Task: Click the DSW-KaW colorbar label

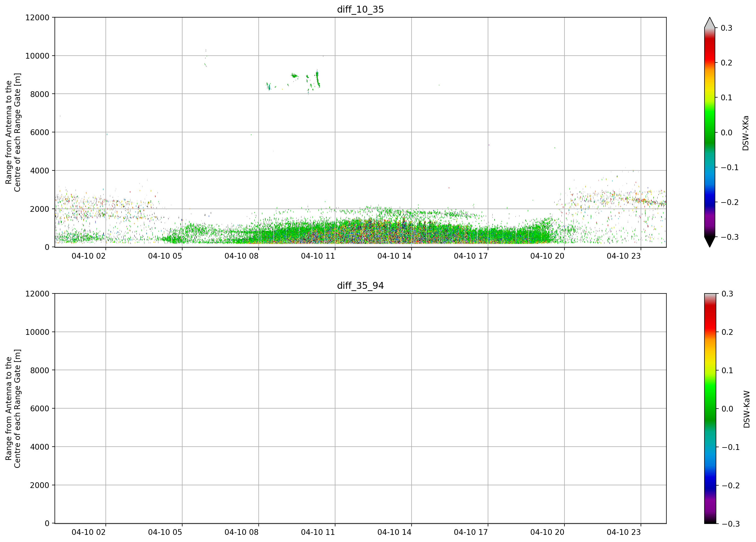Action: coord(747,409)
